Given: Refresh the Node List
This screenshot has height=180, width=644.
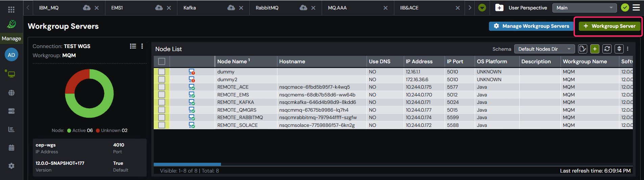Looking at the screenshot, I should pos(607,49).
